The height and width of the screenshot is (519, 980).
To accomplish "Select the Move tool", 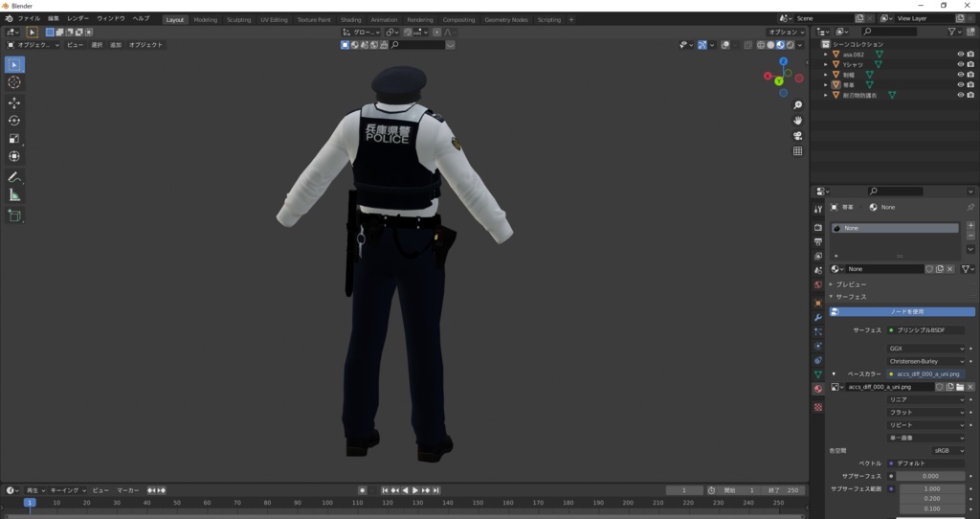I will point(14,103).
